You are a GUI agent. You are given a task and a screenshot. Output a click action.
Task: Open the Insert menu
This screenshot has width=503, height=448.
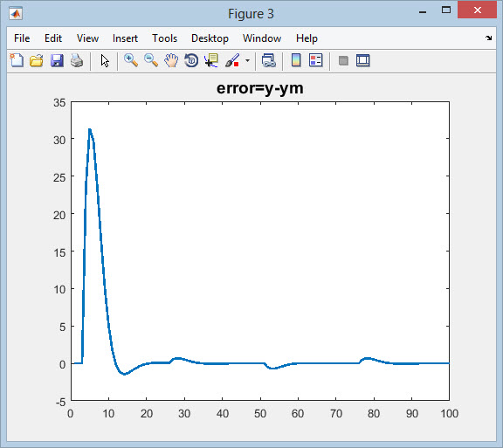click(x=125, y=38)
